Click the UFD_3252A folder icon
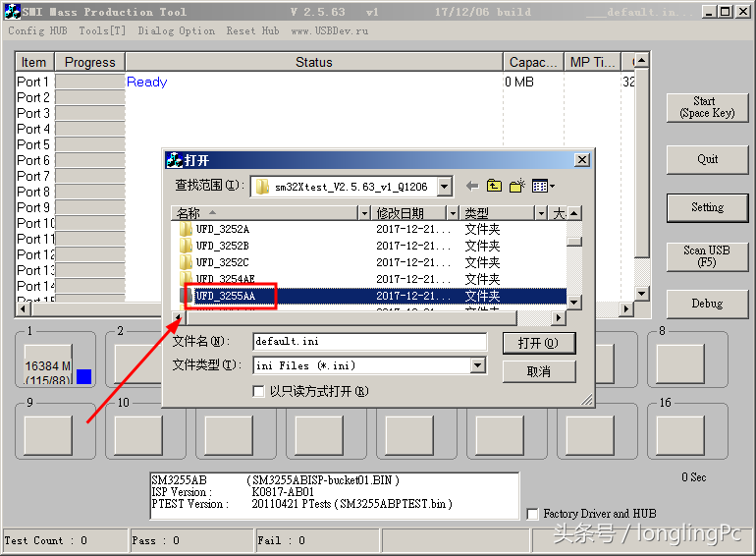 point(187,229)
